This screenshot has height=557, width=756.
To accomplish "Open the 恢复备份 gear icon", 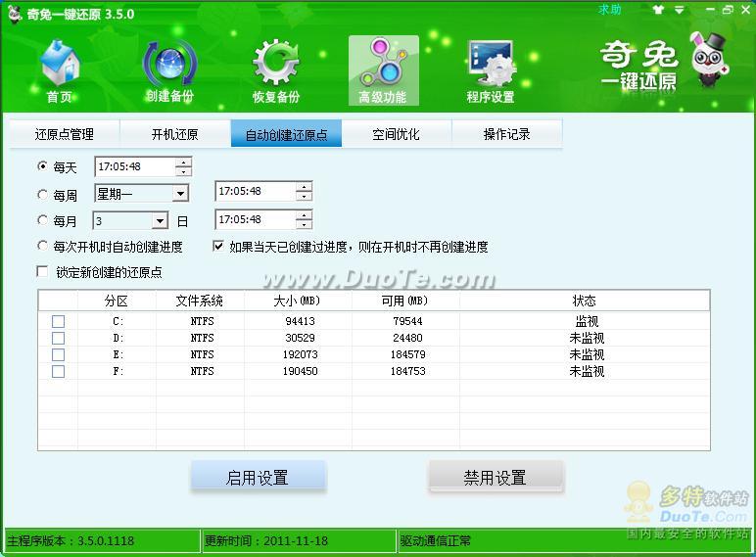I will (x=276, y=71).
